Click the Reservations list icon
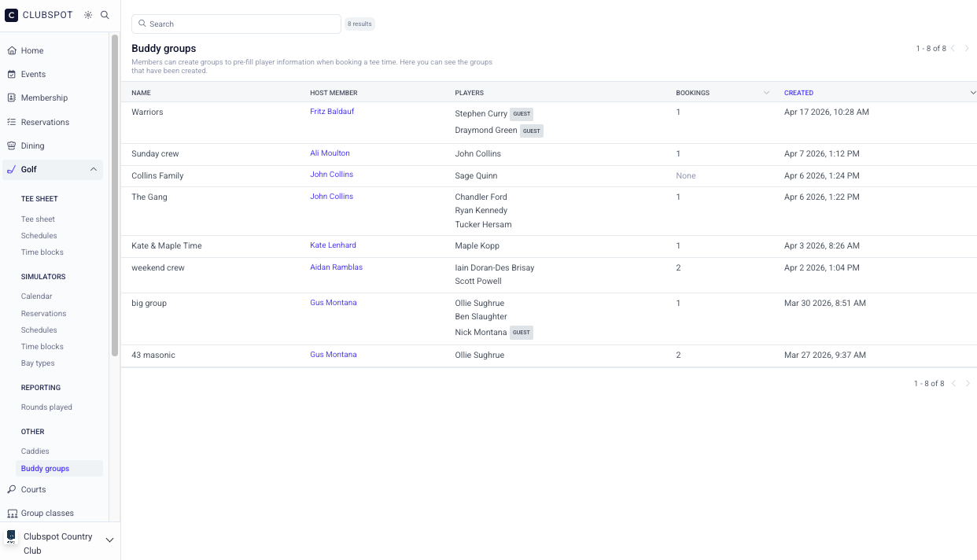This screenshot has width=977, height=560. coord(12,122)
